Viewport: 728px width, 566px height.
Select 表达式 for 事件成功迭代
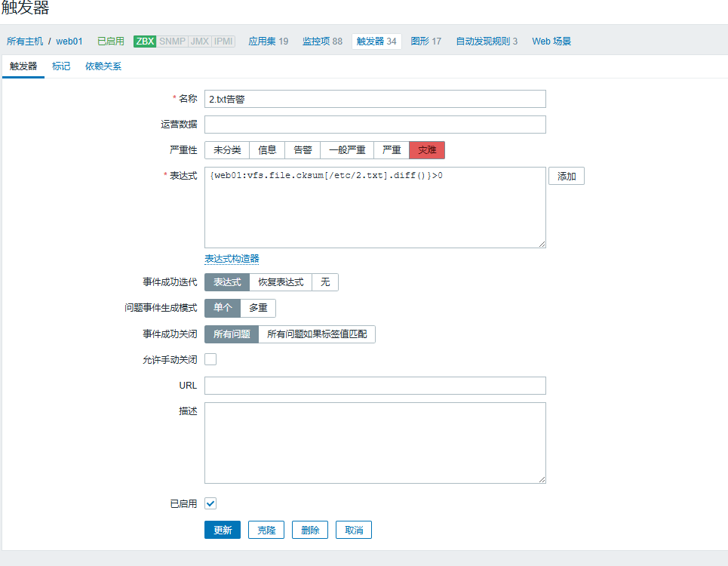(x=227, y=282)
